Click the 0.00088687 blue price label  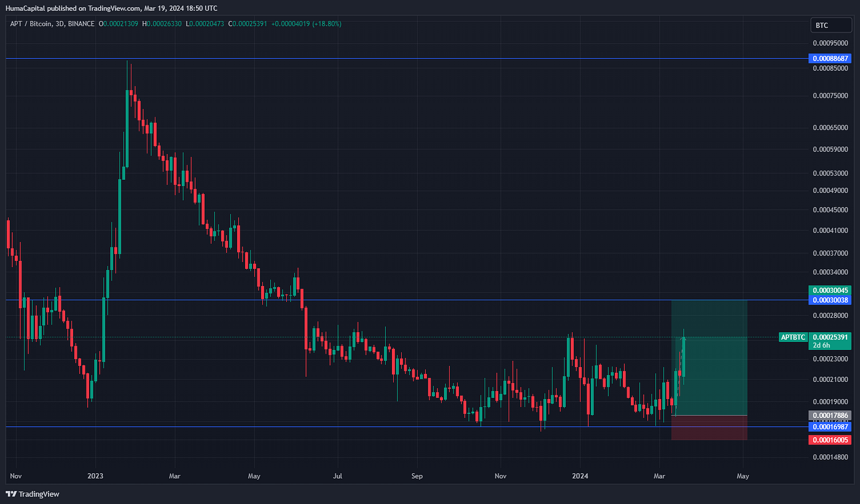pyautogui.click(x=831, y=58)
